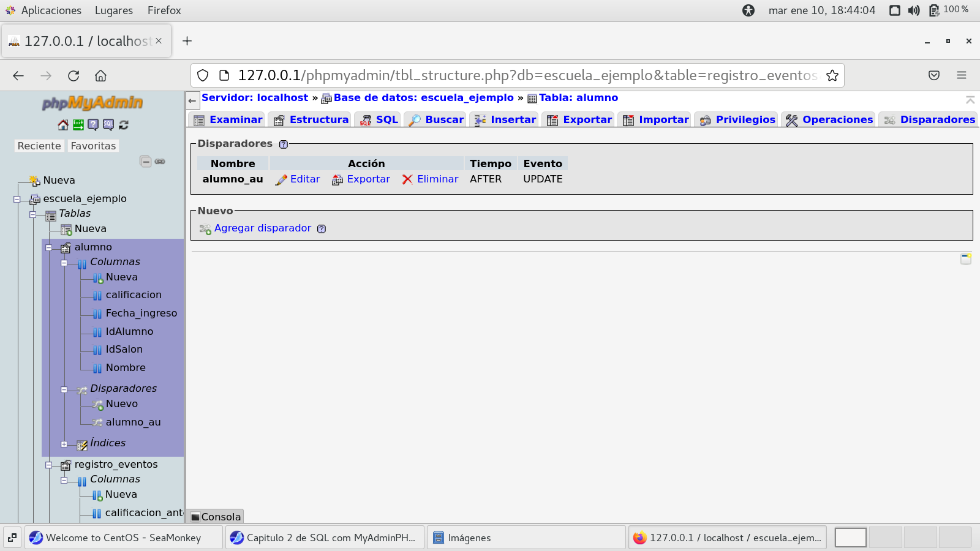Viewport: 980px width, 551px height.
Task: Toggle link with main panel icon
Action: click(x=160, y=162)
